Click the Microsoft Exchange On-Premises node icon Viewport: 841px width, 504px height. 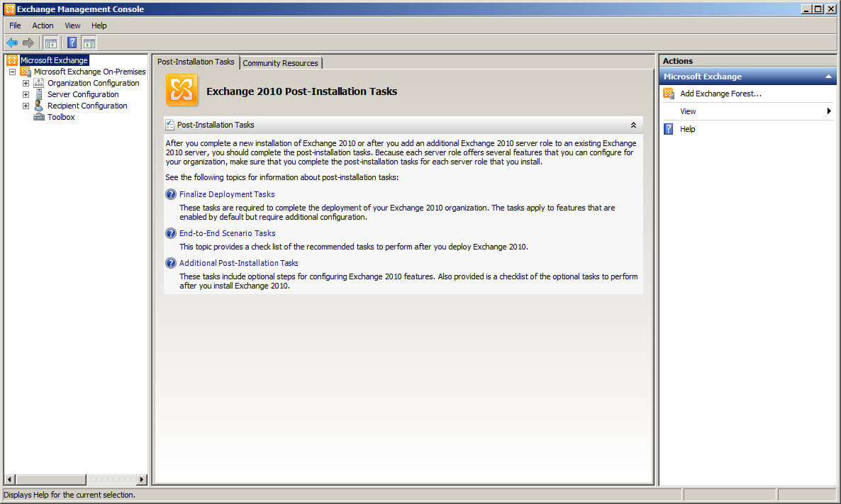(26, 72)
